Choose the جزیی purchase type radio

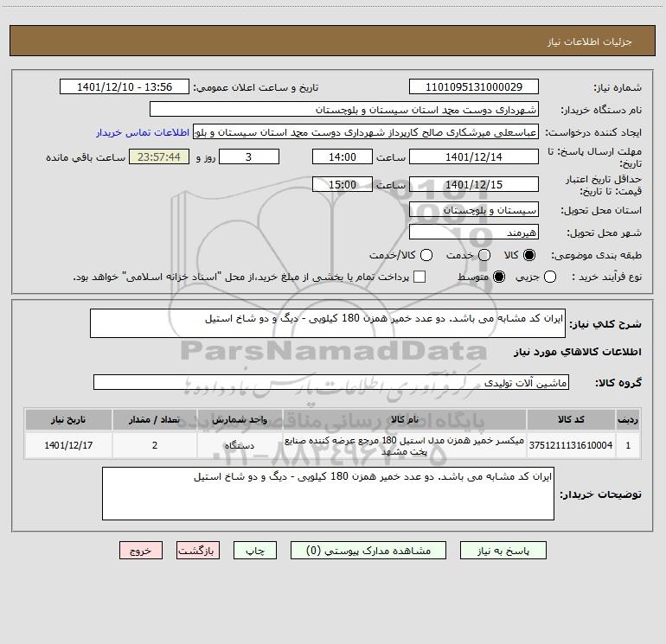tap(550, 277)
